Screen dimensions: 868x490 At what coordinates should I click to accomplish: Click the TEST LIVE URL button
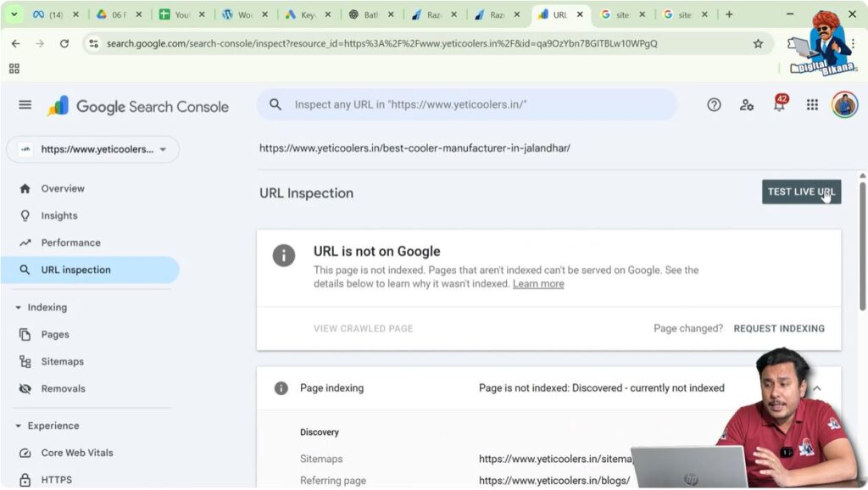(801, 192)
